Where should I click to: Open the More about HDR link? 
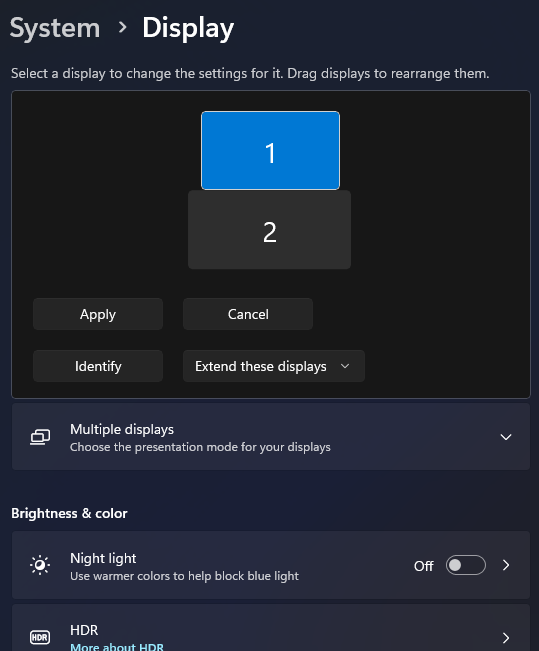pos(117,647)
